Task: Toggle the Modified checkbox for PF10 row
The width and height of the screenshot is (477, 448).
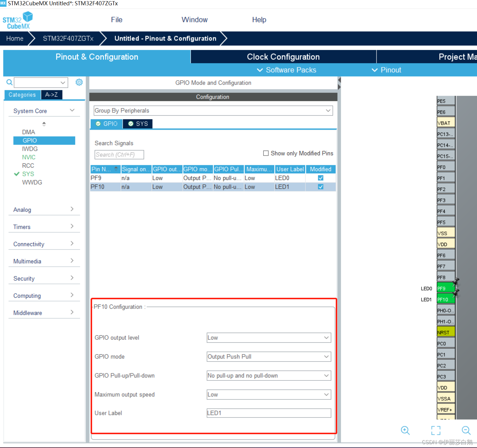Action: click(320, 187)
